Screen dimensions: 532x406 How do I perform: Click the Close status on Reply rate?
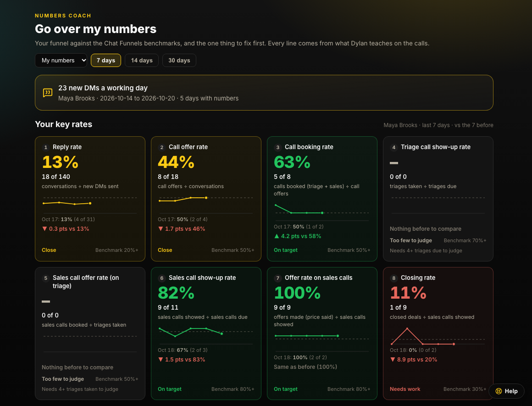click(49, 250)
